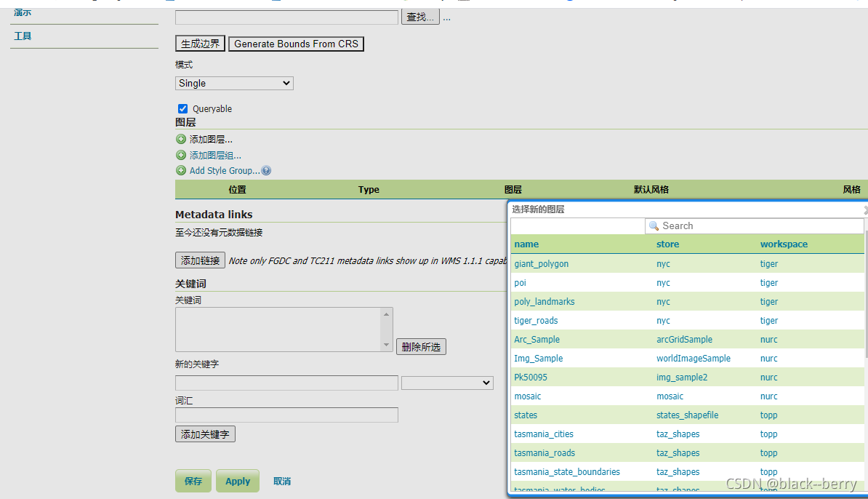This screenshot has height=499, width=868.
Task: Click the green plus icon beside 添加图层
Action: click(x=181, y=139)
